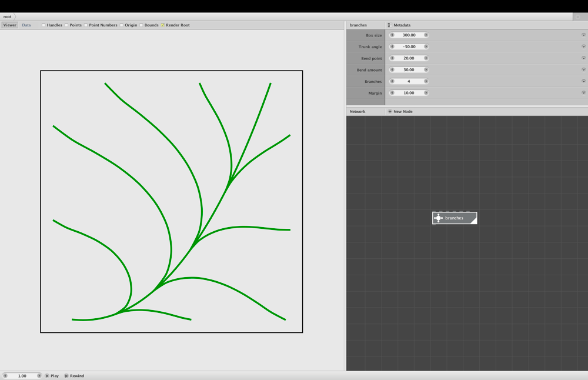The height and width of the screenshot is (380, 588).
Task: Click the Network panel label
Action: 358,111
